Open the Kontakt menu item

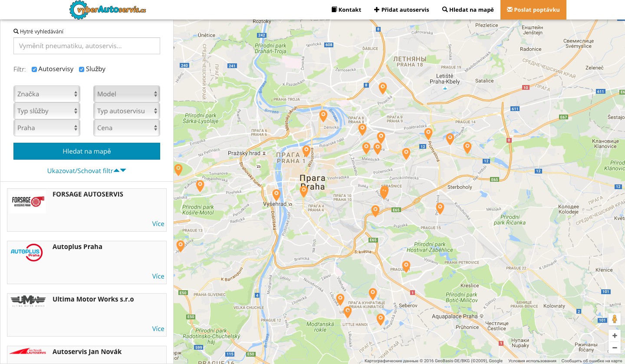(x=346, y=10)
